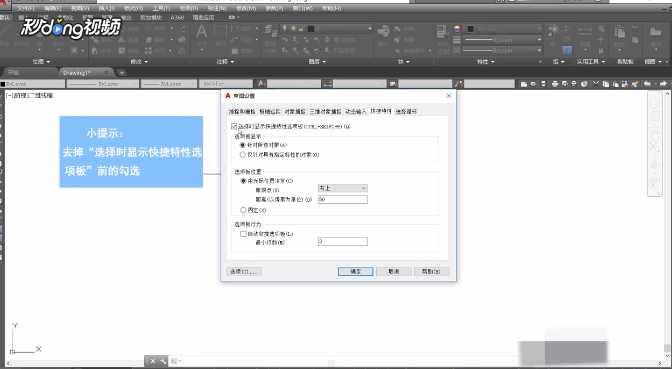
Task: Expand the 块 (Block) ribbon panel
Action: point(403,62)
